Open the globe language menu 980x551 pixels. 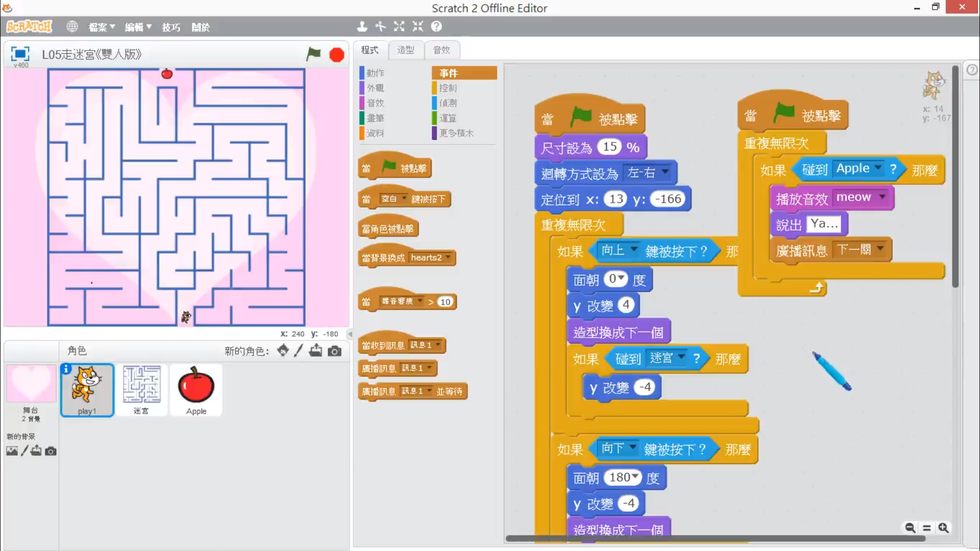[72, 27]
